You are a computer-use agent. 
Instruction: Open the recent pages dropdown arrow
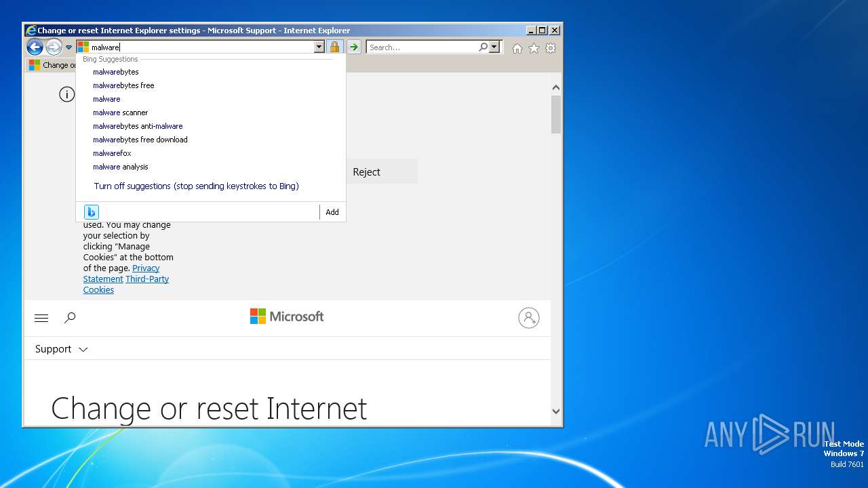click(x=68, y=47)
